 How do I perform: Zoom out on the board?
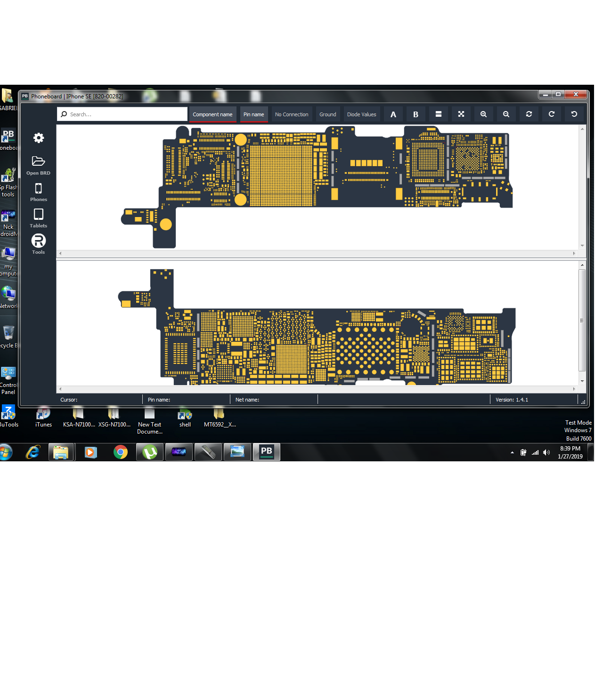pyautogui.click(x=506, y=114)
